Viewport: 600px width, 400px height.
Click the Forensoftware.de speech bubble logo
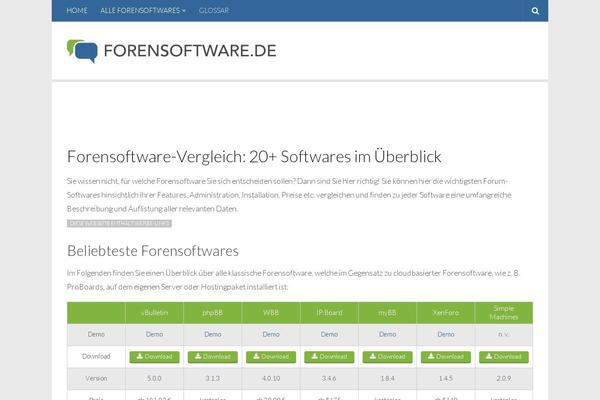[82, 51]
